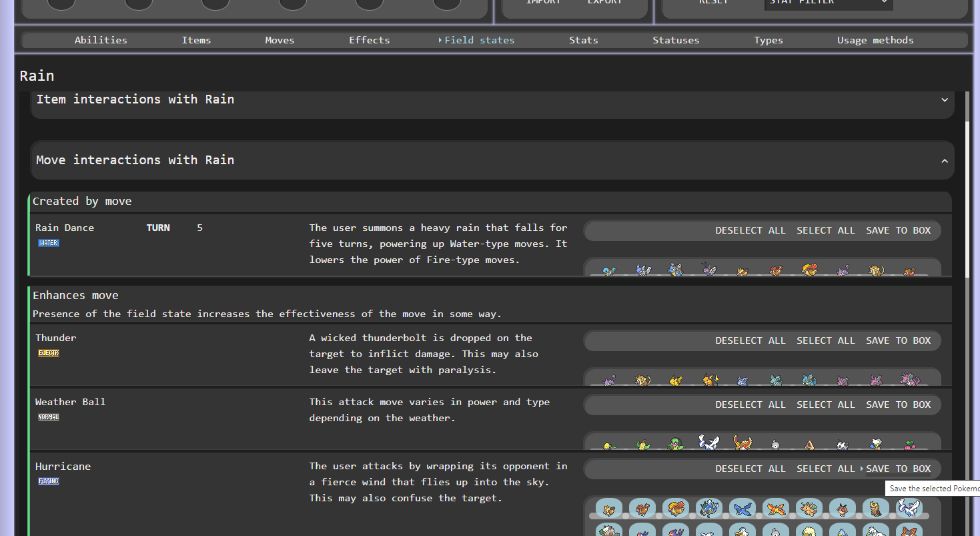Select the Field states tab
Image resolution: width=980 pixels, height=536 pixels.
[x=479, y=40]
